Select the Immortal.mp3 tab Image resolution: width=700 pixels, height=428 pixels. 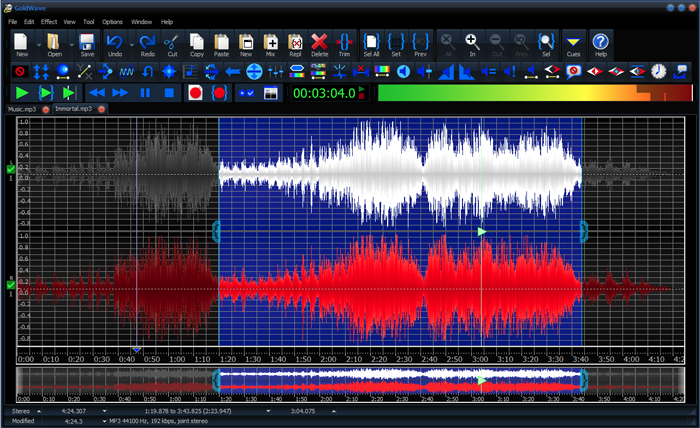pyautogui.click(x=74, y=109)
